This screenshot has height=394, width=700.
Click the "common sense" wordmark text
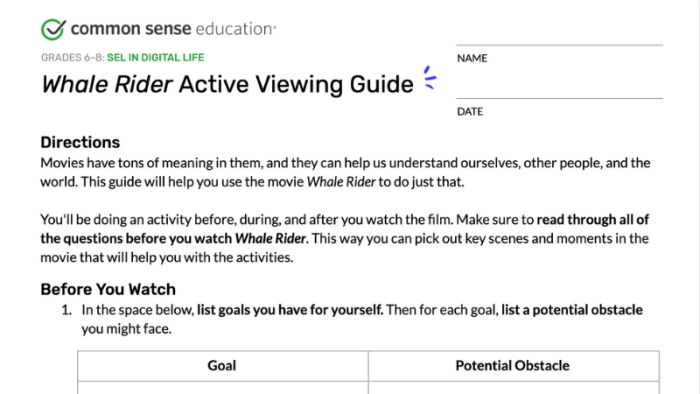[131, 29]
